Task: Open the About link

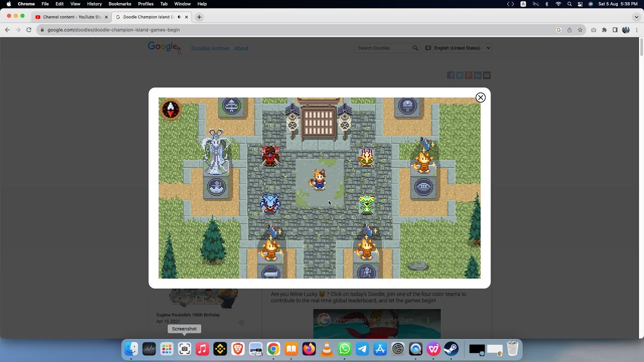Action: tap(242, 48)
